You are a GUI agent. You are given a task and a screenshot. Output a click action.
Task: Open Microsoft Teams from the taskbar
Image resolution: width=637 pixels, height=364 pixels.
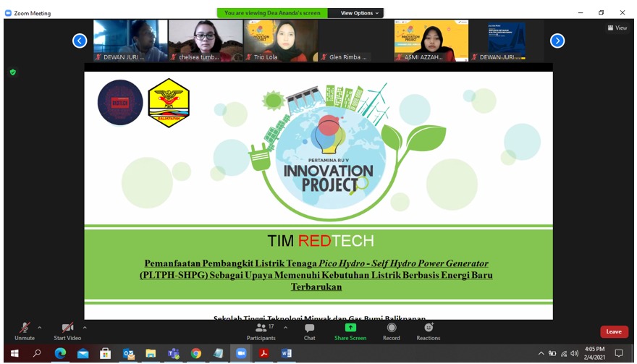coord(173,354)
